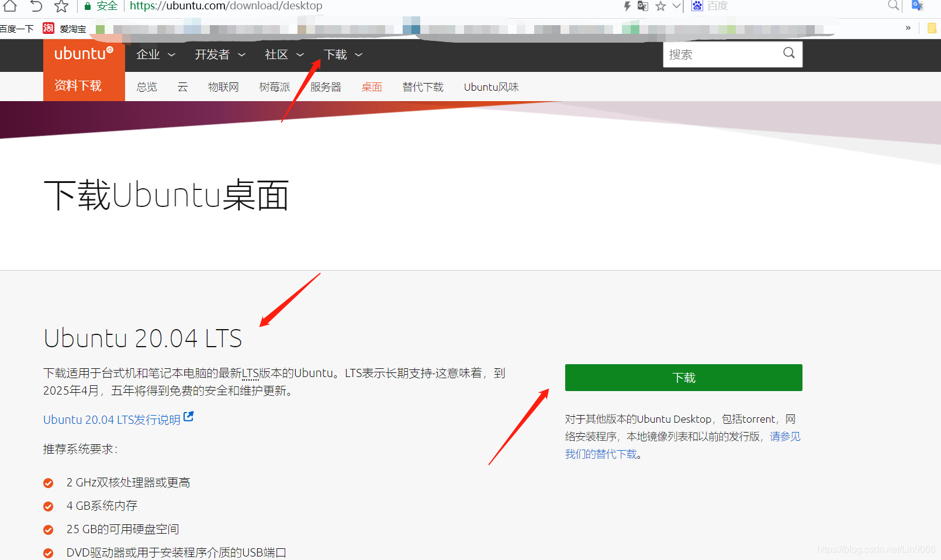
Task: Click the text 推荐系统要求:
Action: 81,449
